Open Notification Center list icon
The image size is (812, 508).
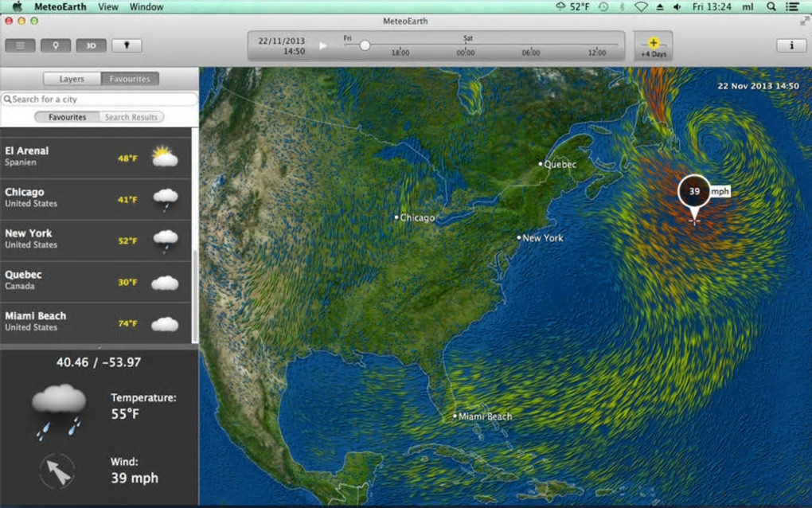[792, 6]
